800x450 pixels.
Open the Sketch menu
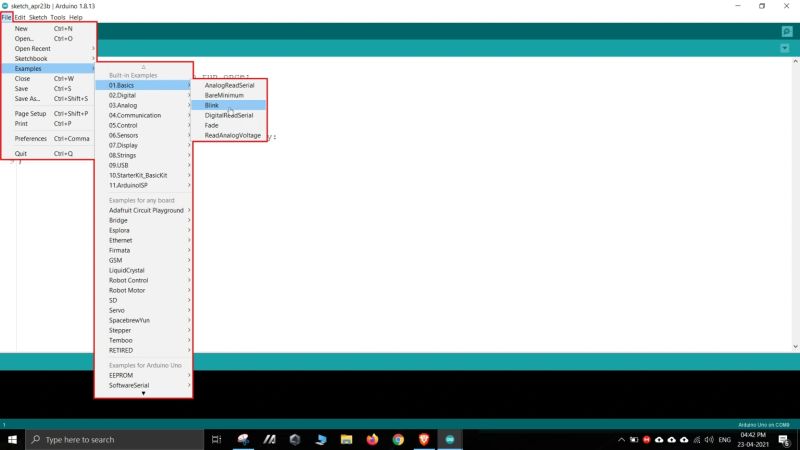pyautogui.click(x=38, y=17)
